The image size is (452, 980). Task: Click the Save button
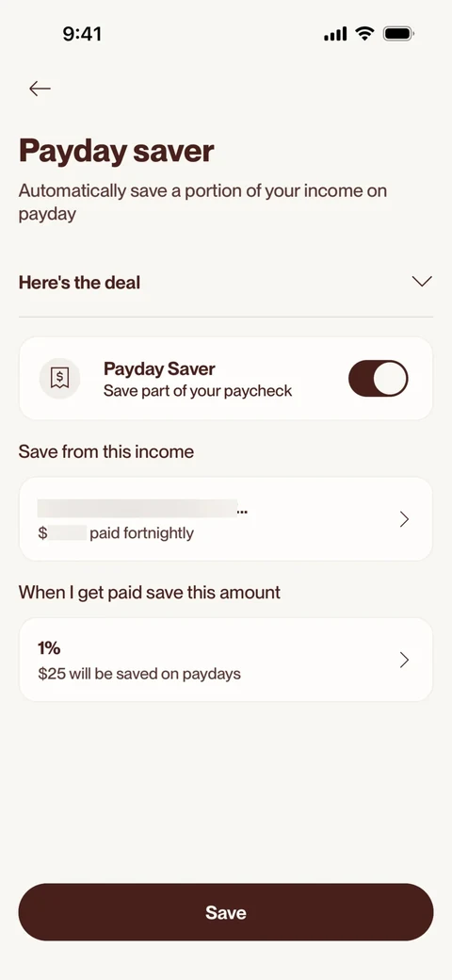226,912
